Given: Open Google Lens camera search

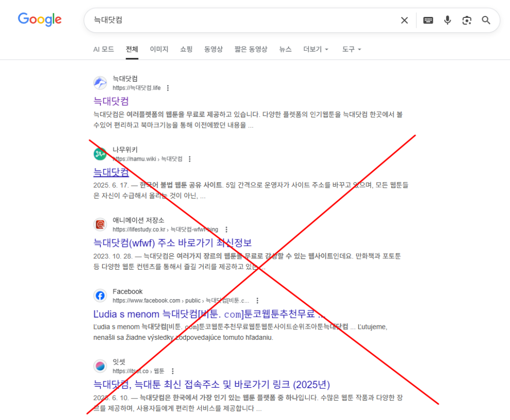Looking at the screenshot, I should click(467, 20).
